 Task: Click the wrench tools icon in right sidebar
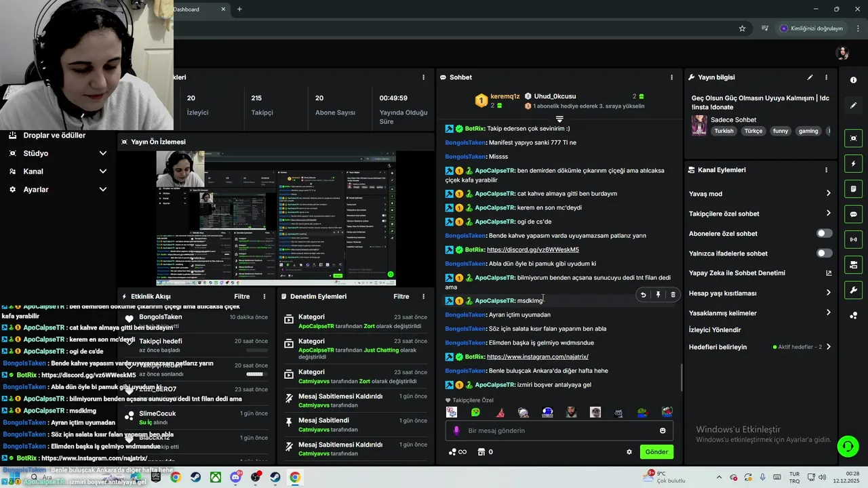pyautogui.click(x=853, y=290)
